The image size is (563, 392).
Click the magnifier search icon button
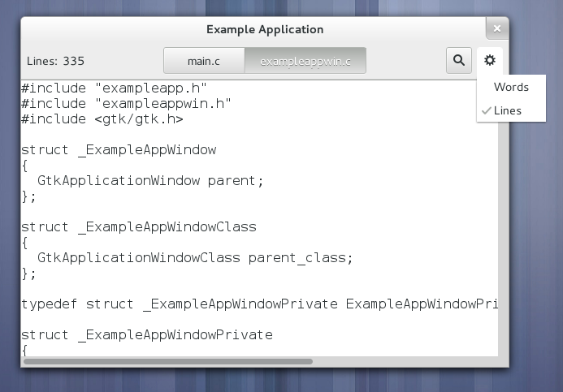459,60
